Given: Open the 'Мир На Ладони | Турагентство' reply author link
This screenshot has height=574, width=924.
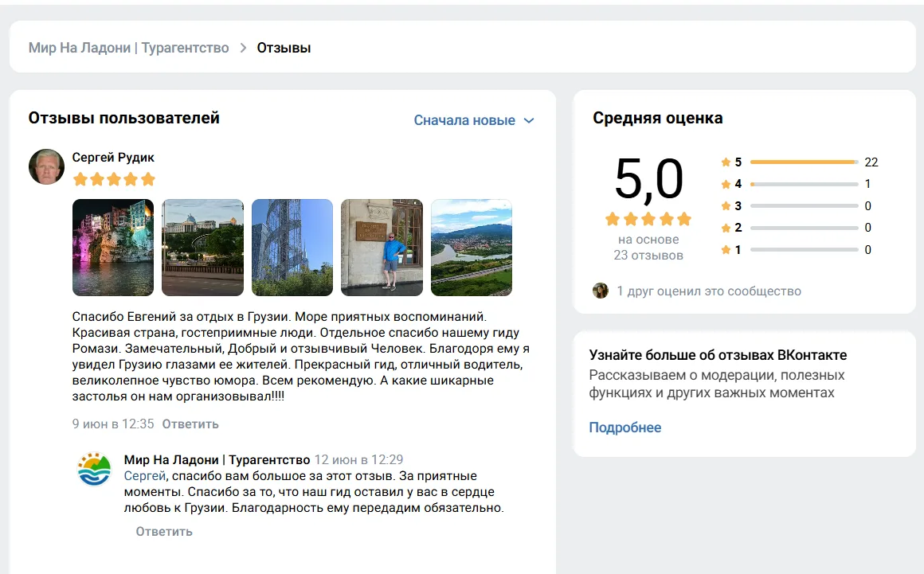Looking at the screenshot, I should pos(217,460).
